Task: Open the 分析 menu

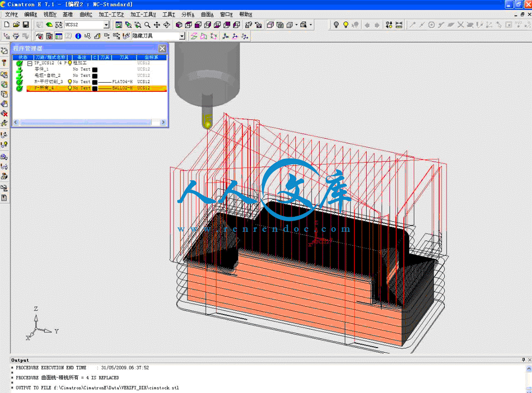Action: point(187,15)
